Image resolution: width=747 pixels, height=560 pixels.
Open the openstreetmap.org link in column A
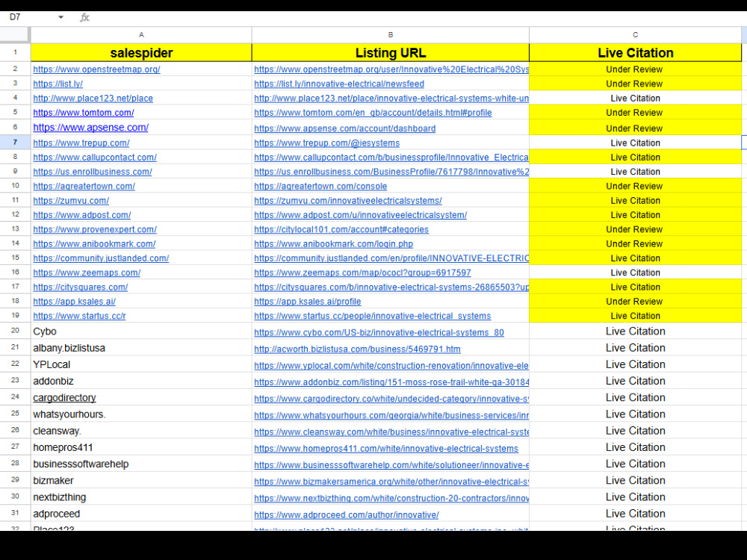click(x=96, y=69)
